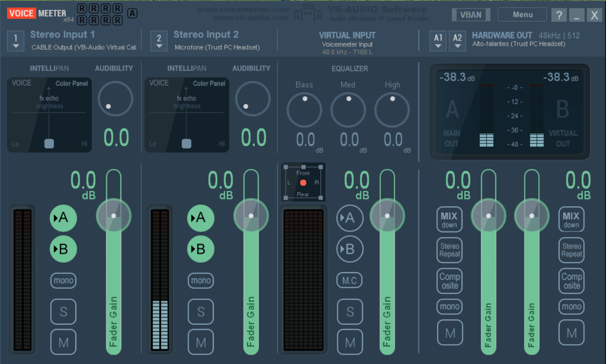
Task: Toggle mono on bus B output
Action: [x=571, y=307]
